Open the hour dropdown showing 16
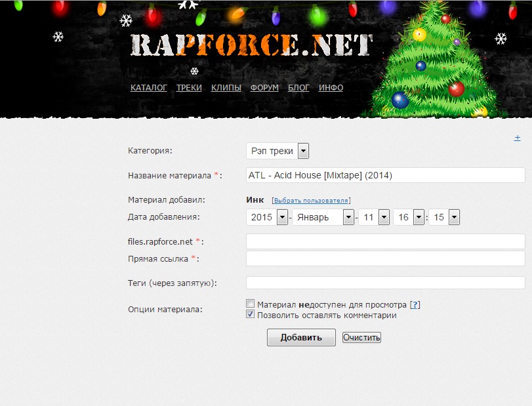 [409, 217]
